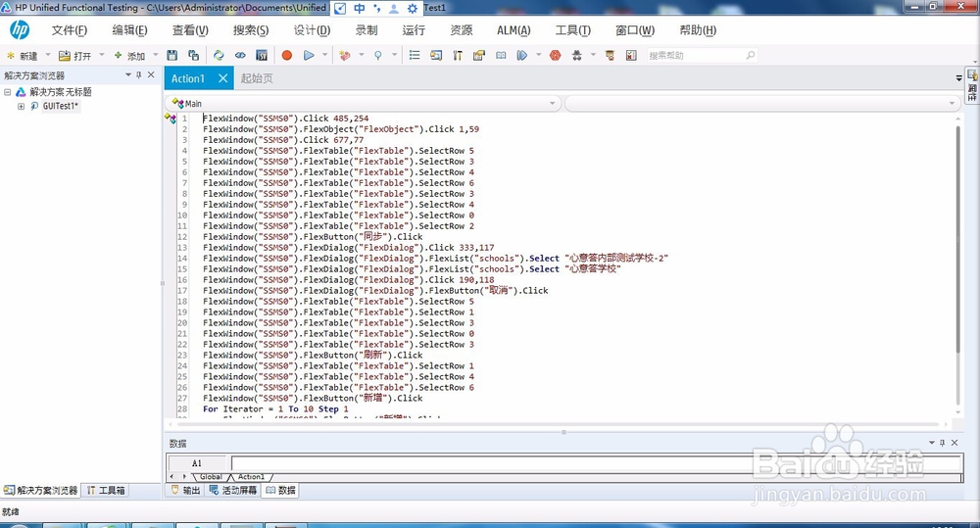
Task: Open the 工具(T) menu
Action: [573, 30]
